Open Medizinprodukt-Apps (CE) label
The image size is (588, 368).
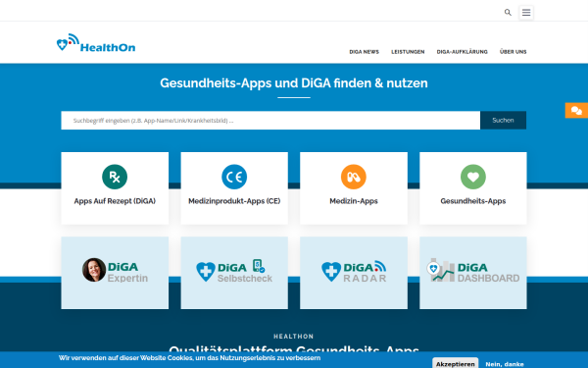[x=234, y=201]
